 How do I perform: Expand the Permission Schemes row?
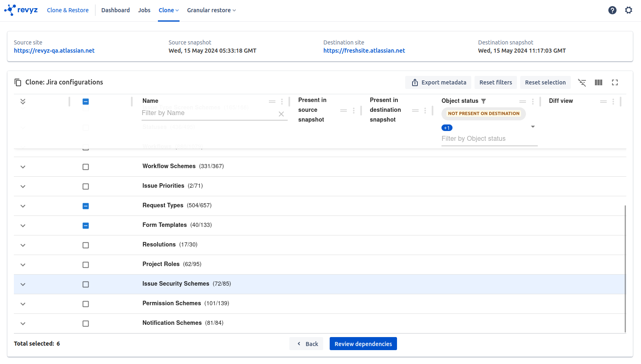(x=23, y=304)
